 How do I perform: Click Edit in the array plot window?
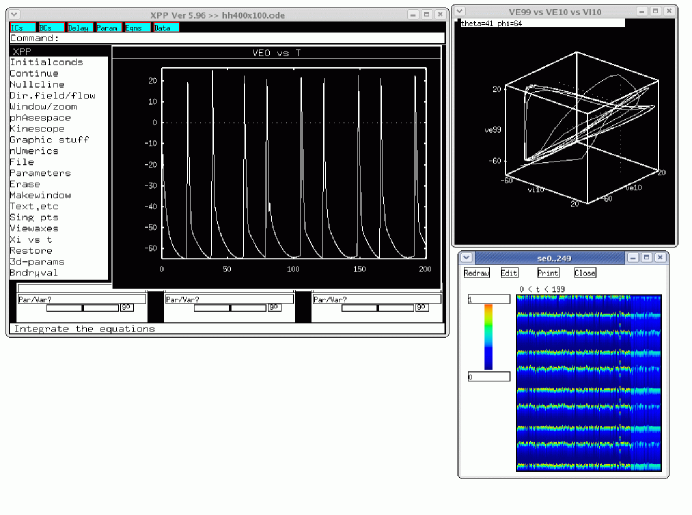(510, 272)
